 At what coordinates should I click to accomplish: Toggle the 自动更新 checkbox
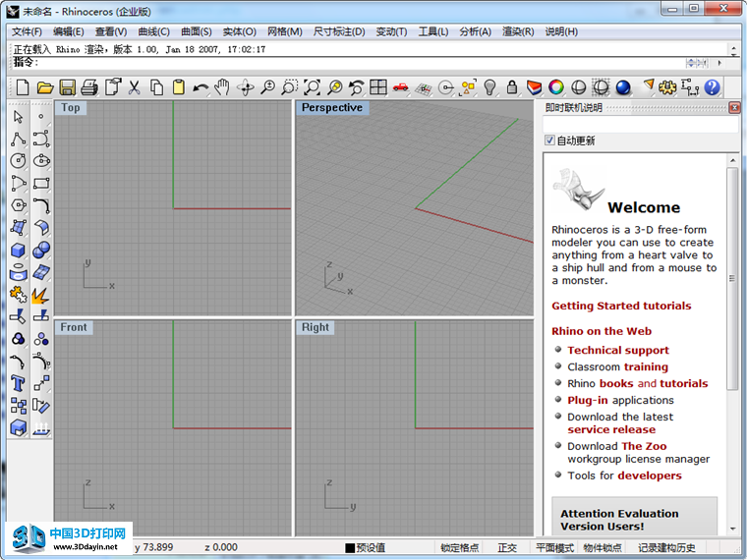click(x=549, y=140)
